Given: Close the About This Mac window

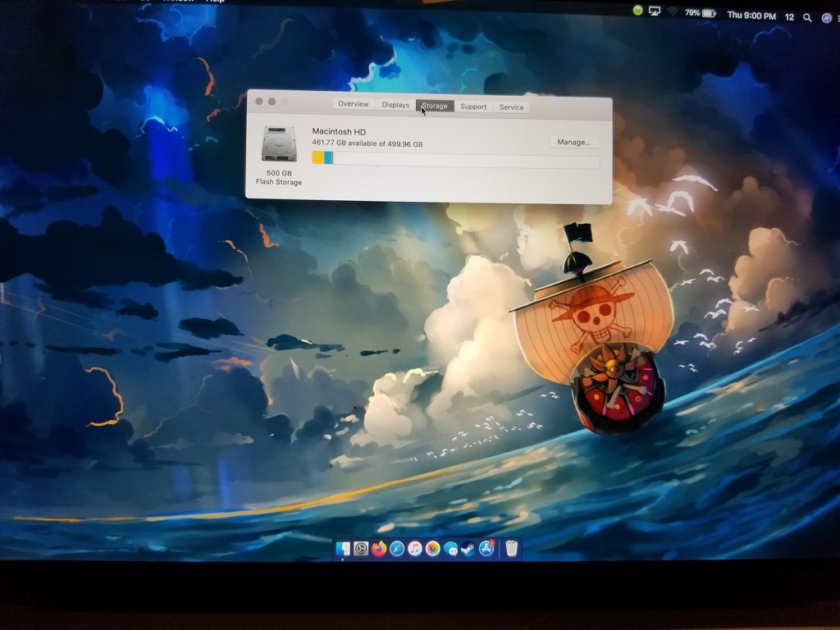Looking at the screenshot, I should click(259, 101).
